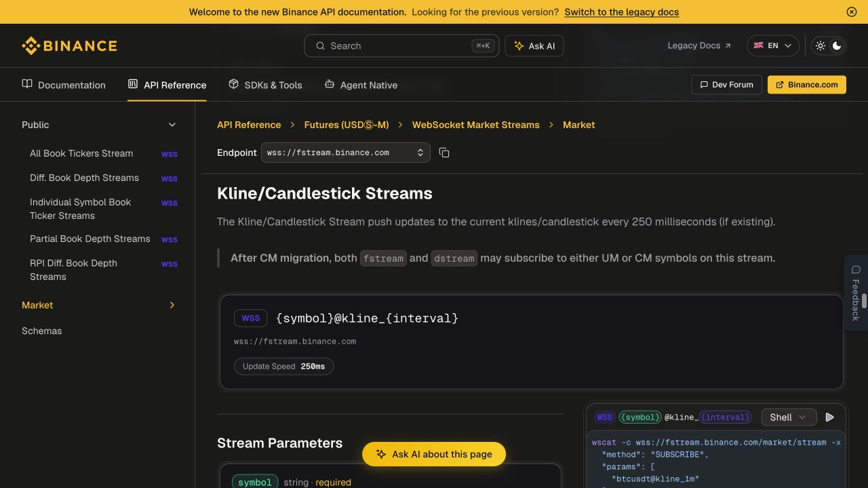This screenshot has width=868, height=488.
Task: Open the Endpoint wss://fstream.binance.com selector
Action: (x=345, y=152)
